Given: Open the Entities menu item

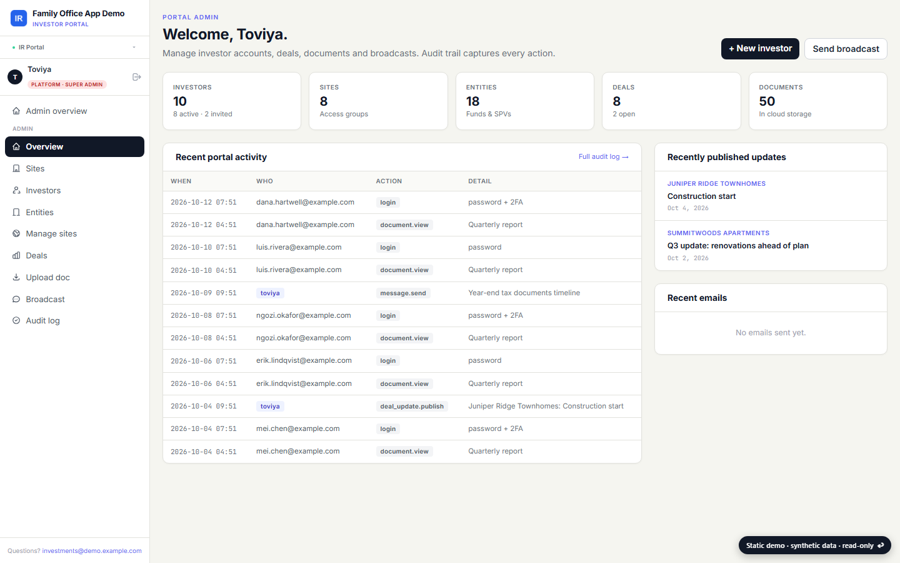Looking at the screenshot, I should pyautogui.click(x=75, y=212).
